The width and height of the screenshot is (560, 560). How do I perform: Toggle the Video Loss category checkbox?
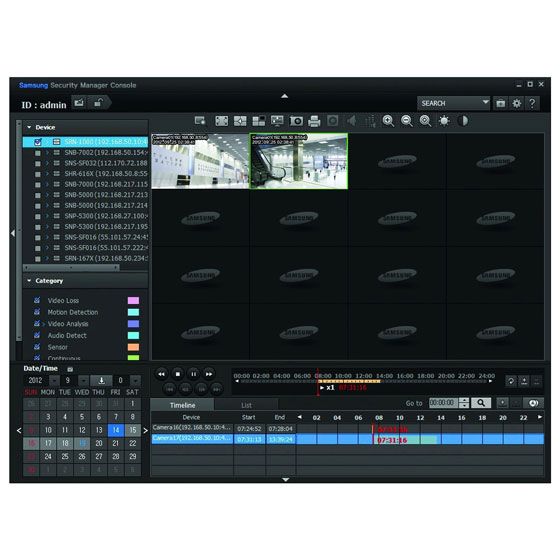pyautogui.click(x=37, y=300)
